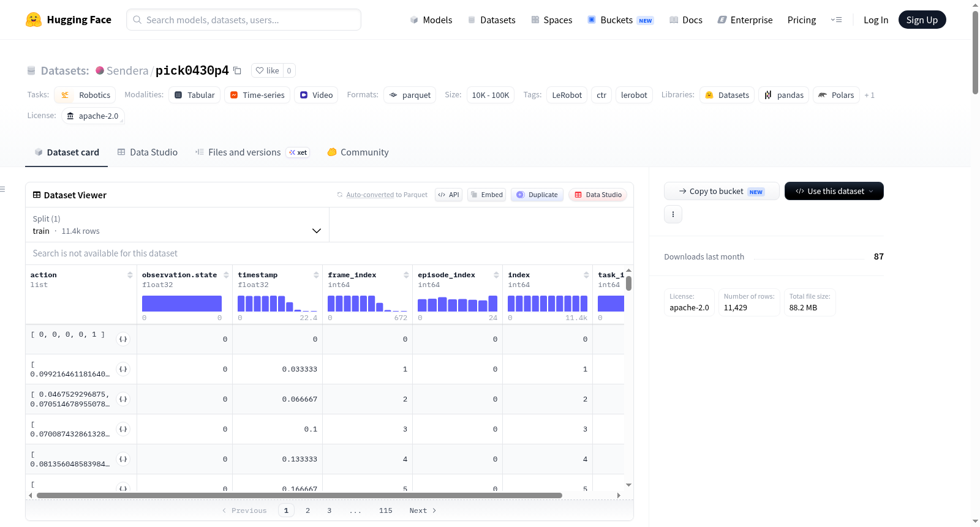
Task: Expand JSON for action row with timestamp 0.066667
Action: [123, 399]
